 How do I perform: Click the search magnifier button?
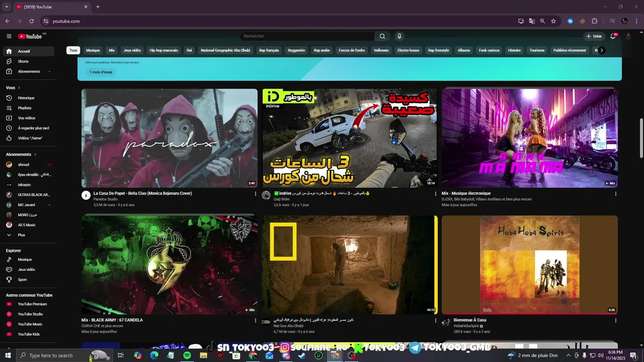[x=382, y=36]
